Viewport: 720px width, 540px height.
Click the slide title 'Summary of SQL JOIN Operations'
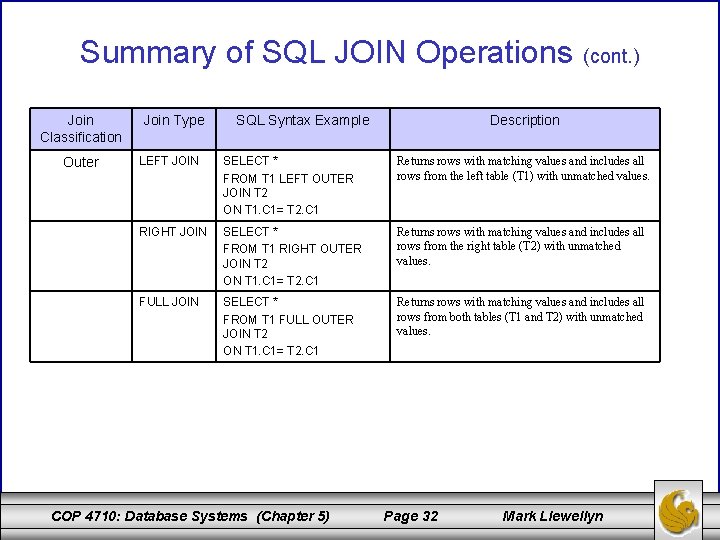click(x=326, y=52)
